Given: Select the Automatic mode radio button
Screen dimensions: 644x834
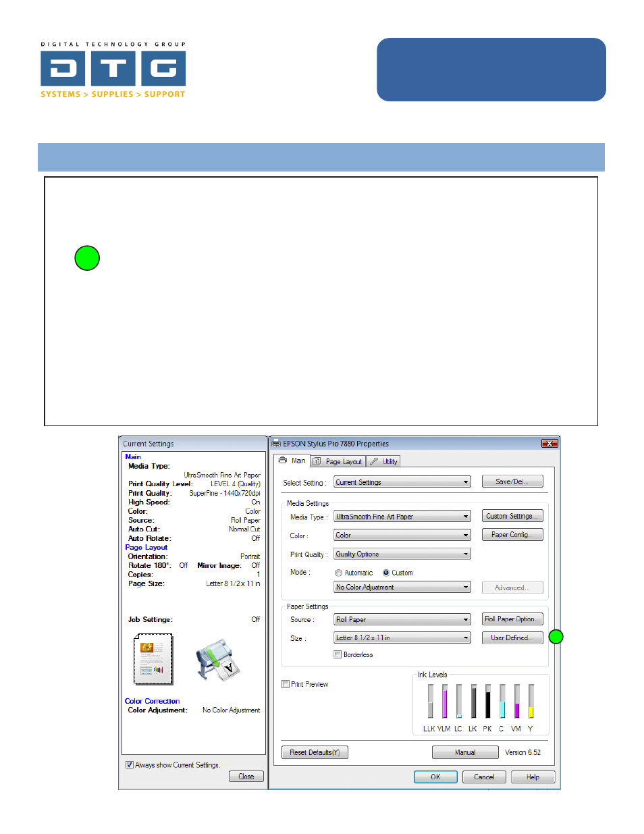Looking at the screenshot, I should [x=338, y=573].
